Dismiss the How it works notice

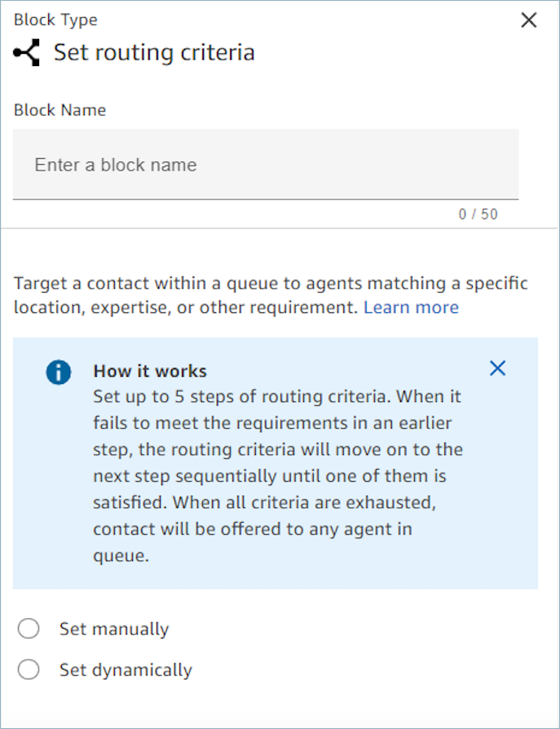click(x=498, y=368)
